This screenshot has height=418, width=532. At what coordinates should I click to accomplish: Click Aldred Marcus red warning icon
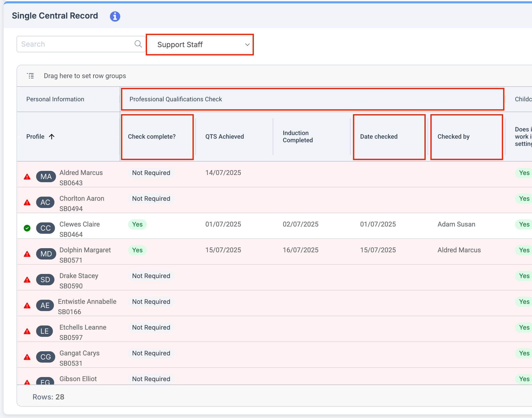tap(27, 177)
